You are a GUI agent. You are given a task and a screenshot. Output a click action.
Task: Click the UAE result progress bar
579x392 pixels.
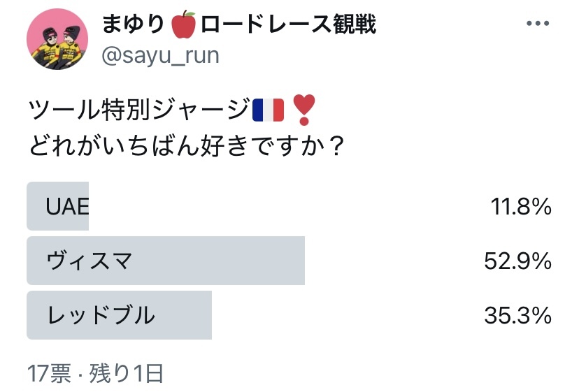click(x=57, y=206)
